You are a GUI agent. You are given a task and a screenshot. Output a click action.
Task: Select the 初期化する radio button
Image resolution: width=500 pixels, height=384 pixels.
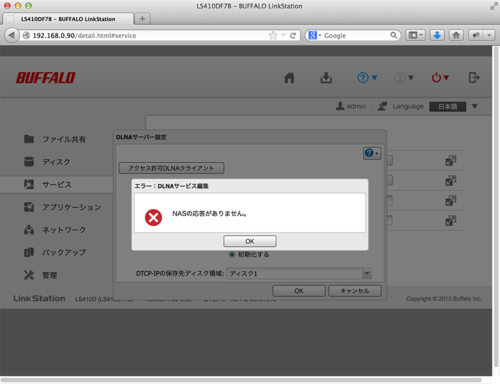coord(232,254)
